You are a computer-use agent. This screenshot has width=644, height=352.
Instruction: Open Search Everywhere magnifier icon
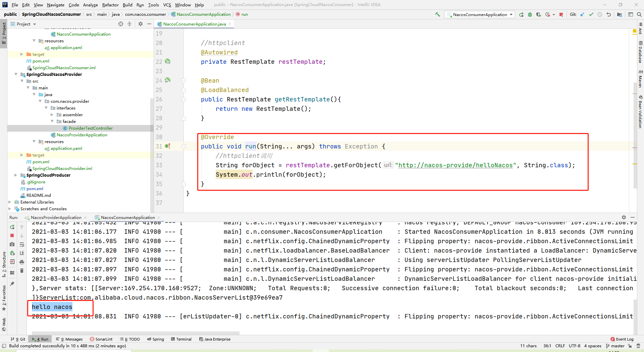click(x=639, y=14)
